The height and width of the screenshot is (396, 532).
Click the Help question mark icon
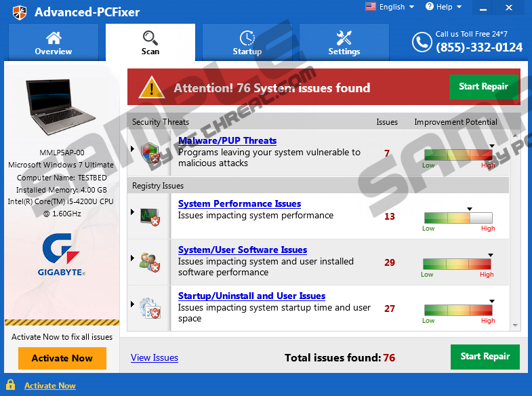[429, 7]
